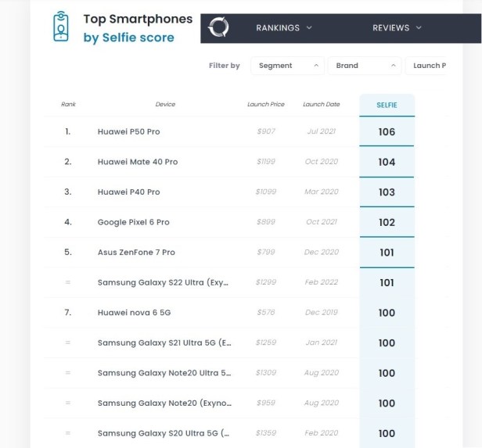The width and height of the screenshot is (482, 448).
Task: Open the RANKINGS menu
Action: [278, 28]
